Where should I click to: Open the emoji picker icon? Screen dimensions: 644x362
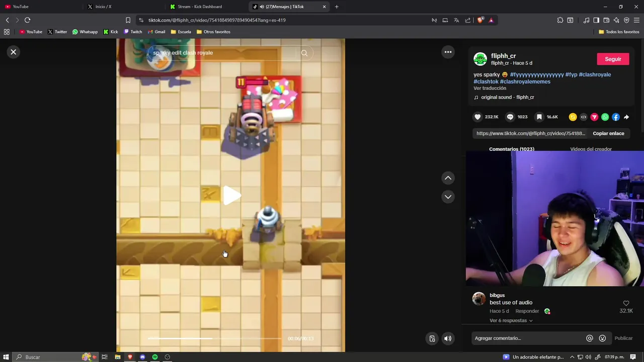[x=602, y=338]
